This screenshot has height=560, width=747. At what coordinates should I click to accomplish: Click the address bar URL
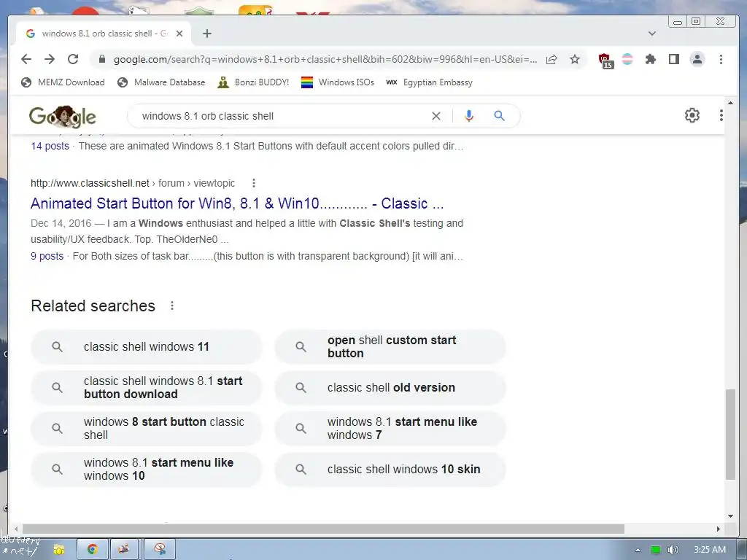coord(325,60)
